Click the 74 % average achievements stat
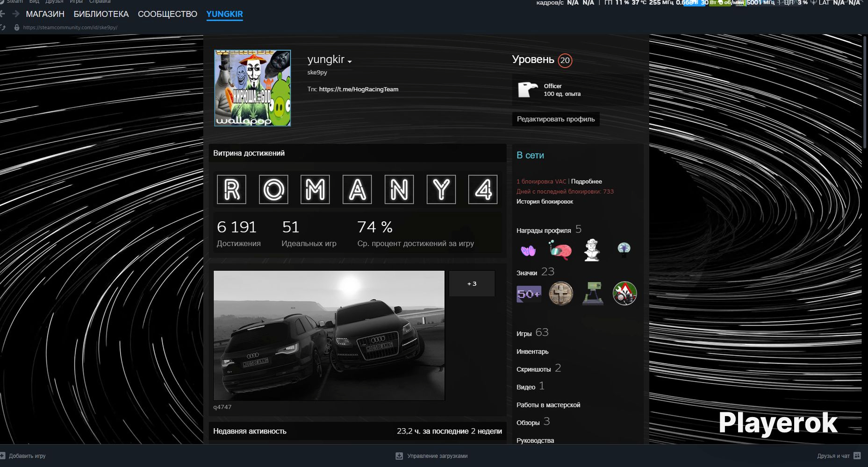This screenshot has width=868, height=467. click(416, 233)
